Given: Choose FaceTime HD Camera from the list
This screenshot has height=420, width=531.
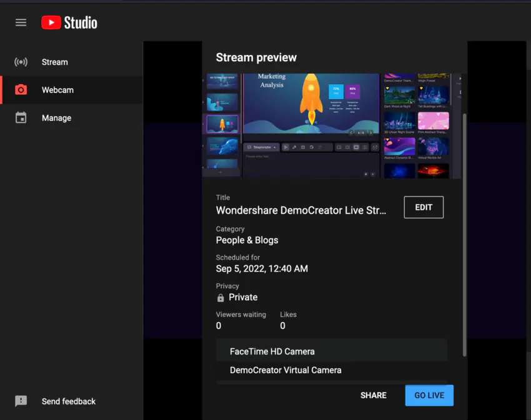Looking at the screenshot, I should click(x=332, y=351).
